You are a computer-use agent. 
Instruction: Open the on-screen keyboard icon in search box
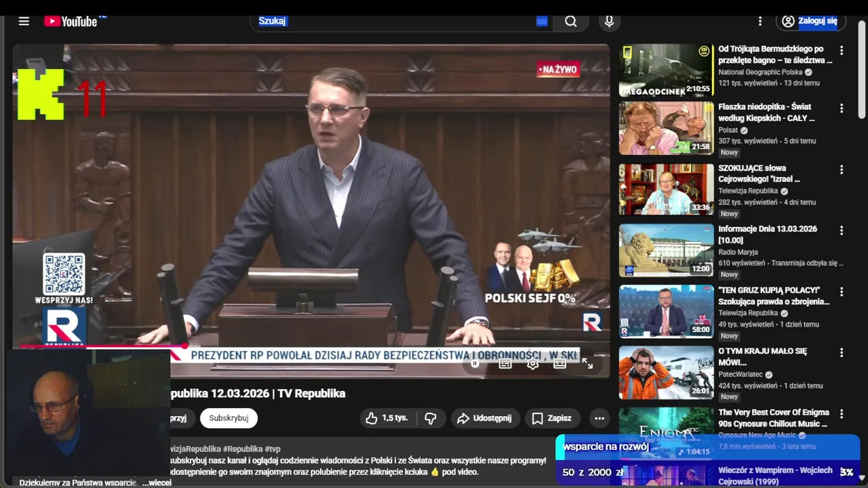click(542, 21)
